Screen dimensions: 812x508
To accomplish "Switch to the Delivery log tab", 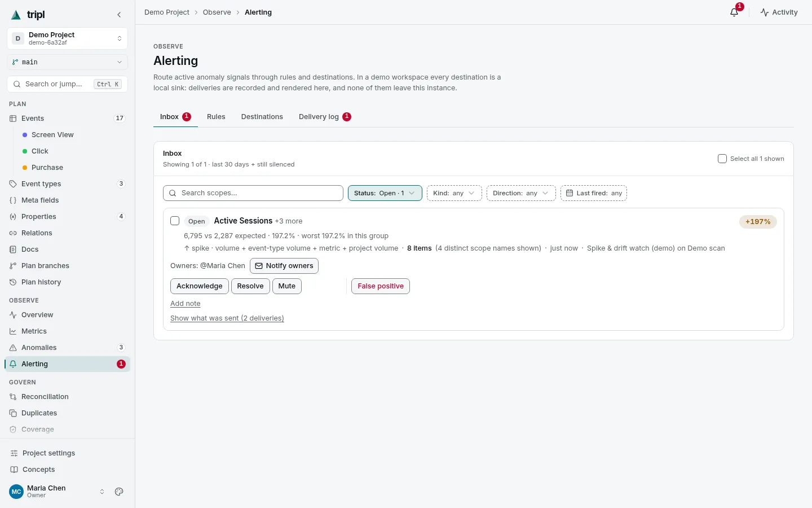I will point(325,117).
